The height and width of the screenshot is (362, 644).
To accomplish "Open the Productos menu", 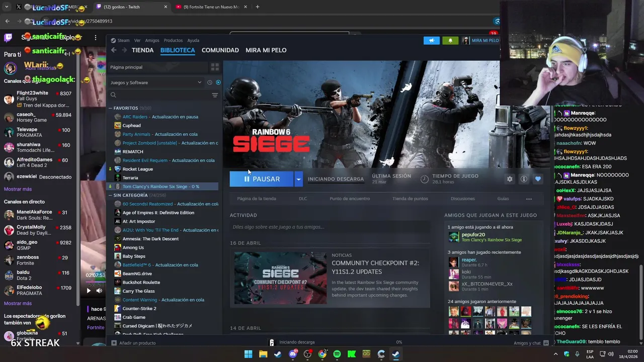I will [173, 40].
